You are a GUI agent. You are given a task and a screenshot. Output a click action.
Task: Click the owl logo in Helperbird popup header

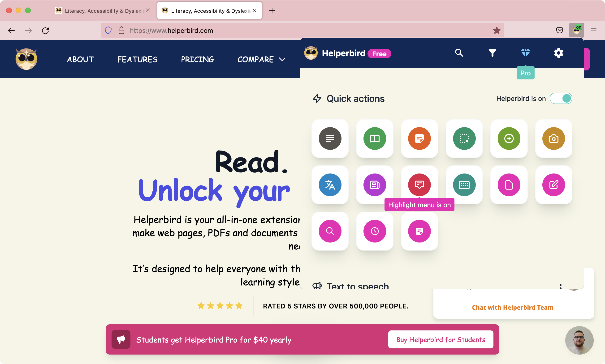311,53
